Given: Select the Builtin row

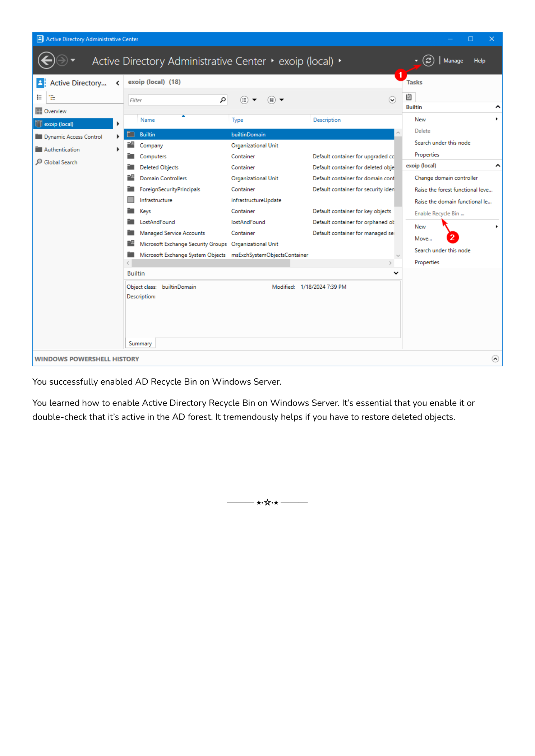Looking at the screenshot, I should click(259, 134).
